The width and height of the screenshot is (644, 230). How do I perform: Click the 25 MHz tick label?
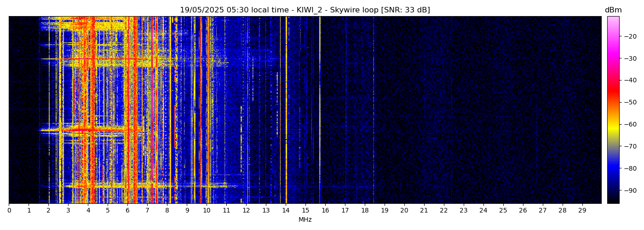503,211
